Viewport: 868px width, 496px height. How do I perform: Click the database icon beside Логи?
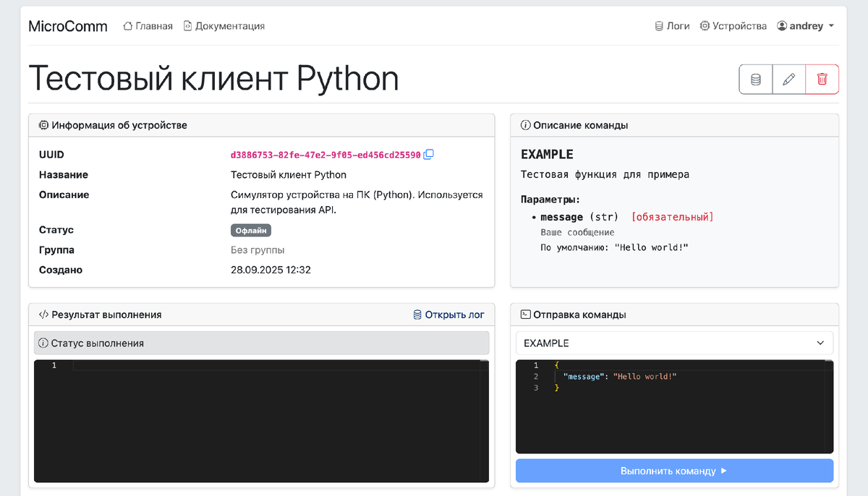click(659, 26)
